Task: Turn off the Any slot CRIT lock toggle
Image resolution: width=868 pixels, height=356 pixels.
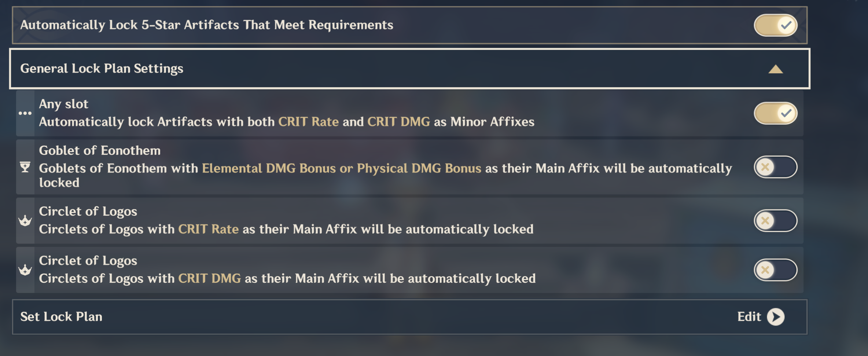Action: pyautogui.click(x=776, y=113)
